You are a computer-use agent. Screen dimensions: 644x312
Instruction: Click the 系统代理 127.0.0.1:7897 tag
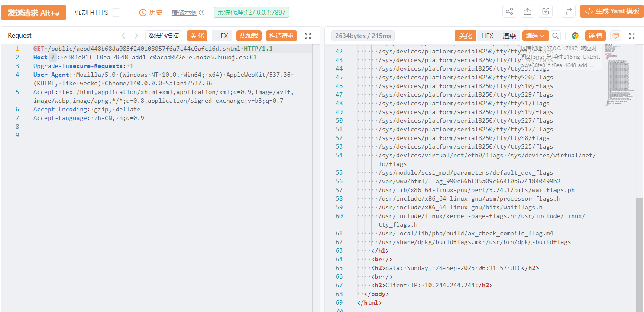click(251, 13)
